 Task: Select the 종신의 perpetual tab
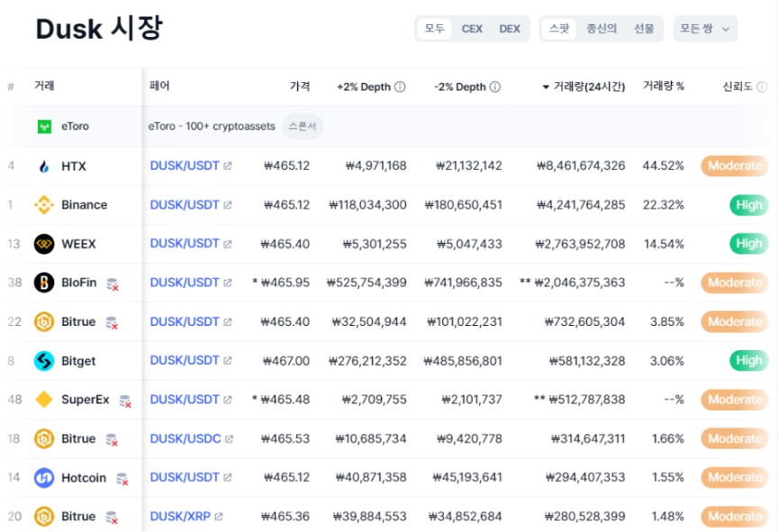point(602,29)
